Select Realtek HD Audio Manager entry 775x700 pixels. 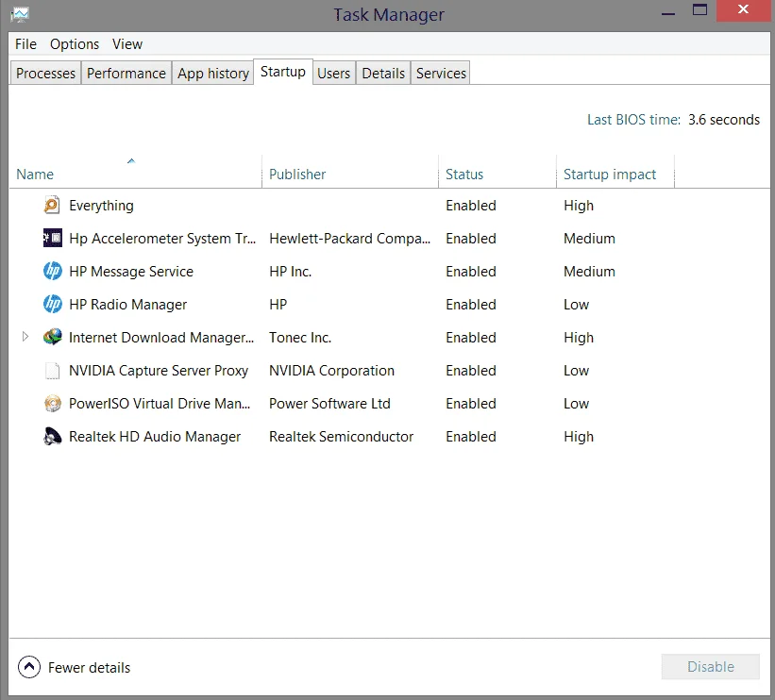point(155,437)
